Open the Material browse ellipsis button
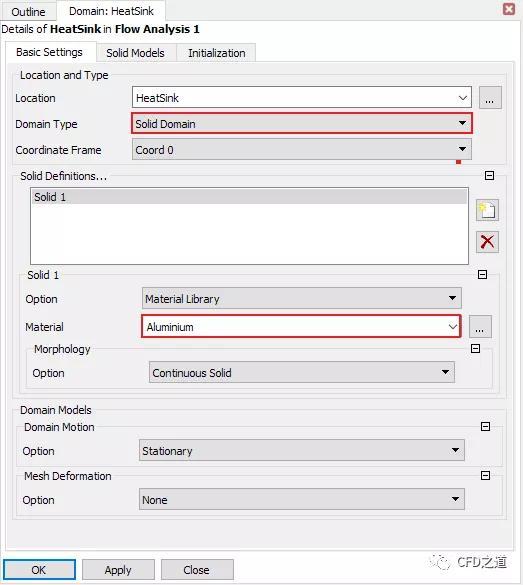This screenshot has height=585, width=523. click(480, 327)
